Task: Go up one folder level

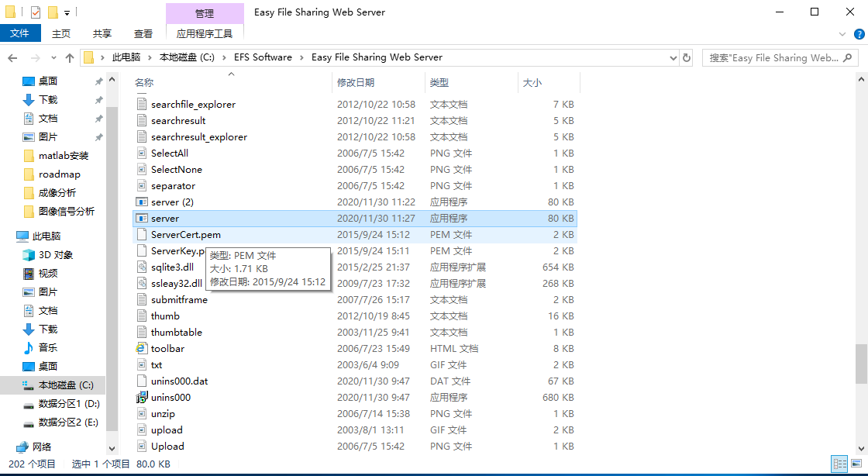Action: click(x=70, y=57)
